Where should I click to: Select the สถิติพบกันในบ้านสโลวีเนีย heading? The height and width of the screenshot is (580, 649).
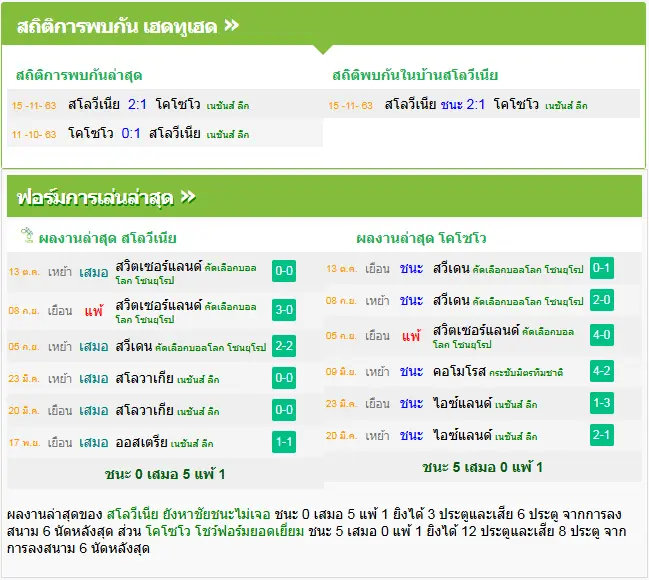point(415,75)
